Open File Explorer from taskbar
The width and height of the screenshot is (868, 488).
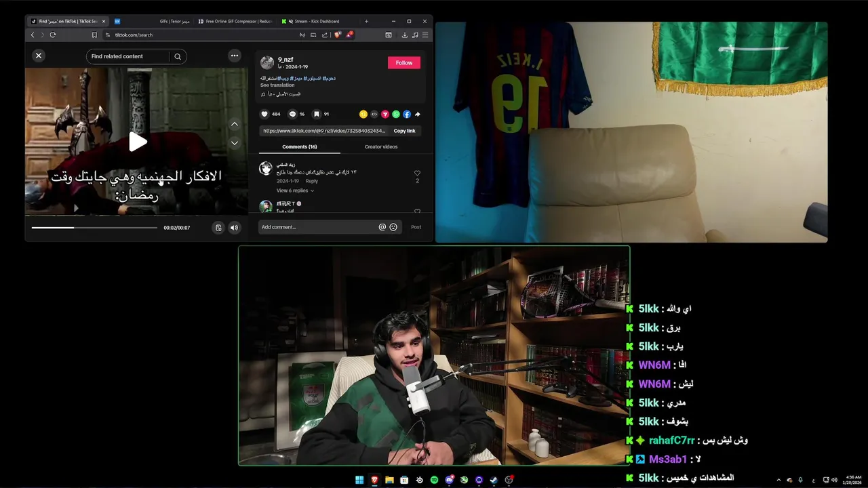pyautogui.click(x=389, y=480)
